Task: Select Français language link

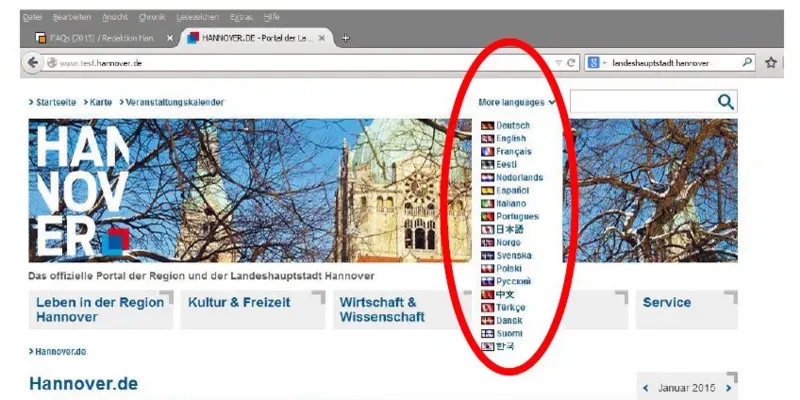Action: click(514, 152)
